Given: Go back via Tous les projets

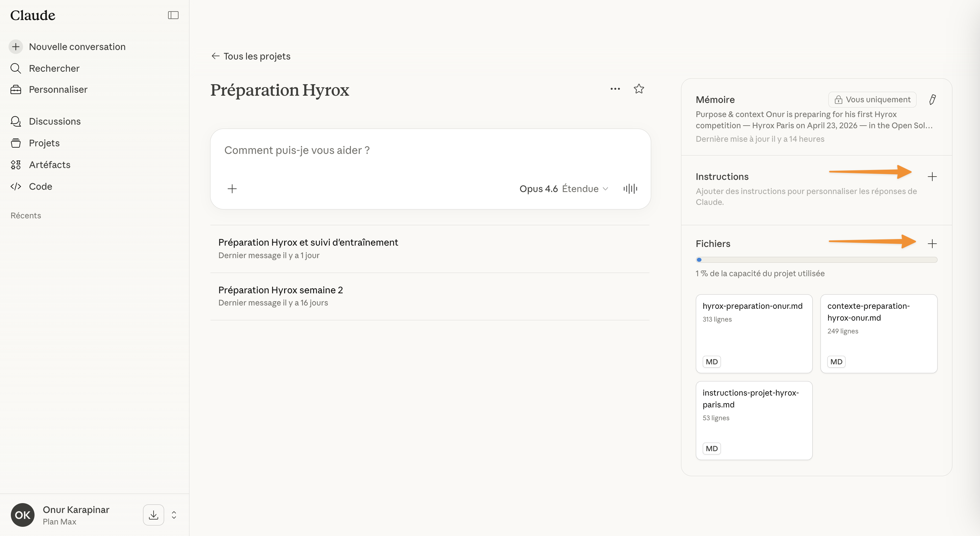Looking at the screenshot, I should [x=251, y=56].
